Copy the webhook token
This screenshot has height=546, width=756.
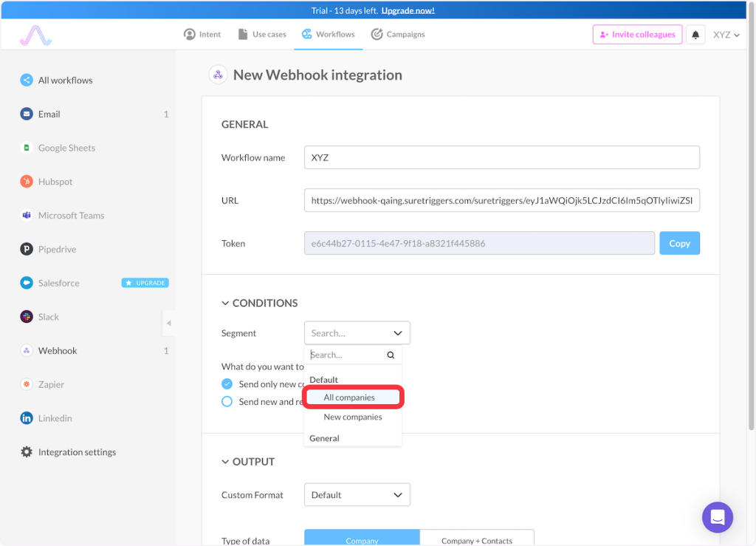point(679,243)
